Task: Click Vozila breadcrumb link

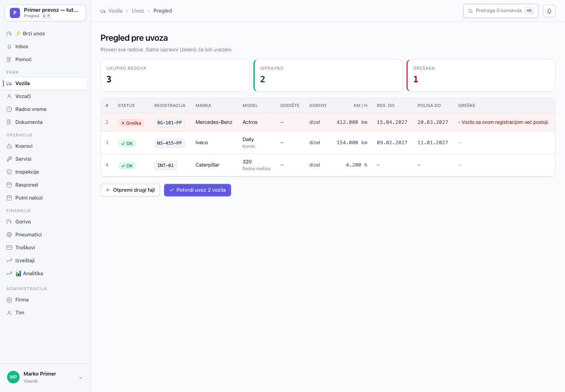Action: (x=115, y=11)
